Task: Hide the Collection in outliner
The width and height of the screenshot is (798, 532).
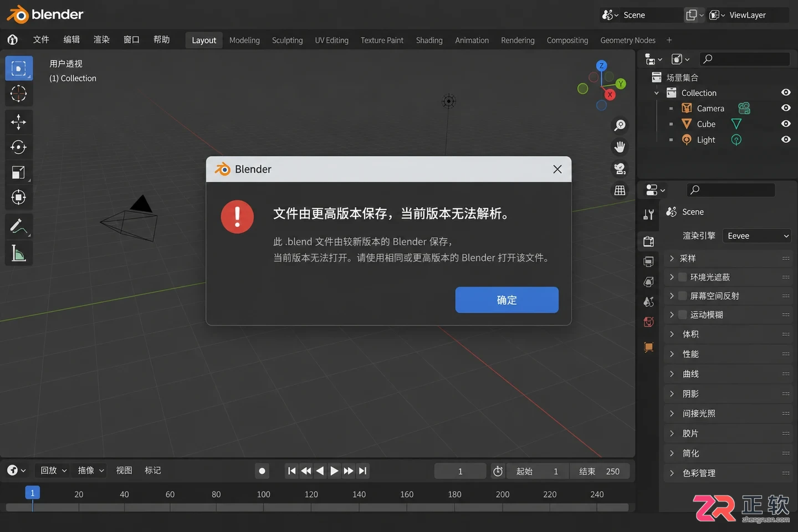Action: point(786,93)
